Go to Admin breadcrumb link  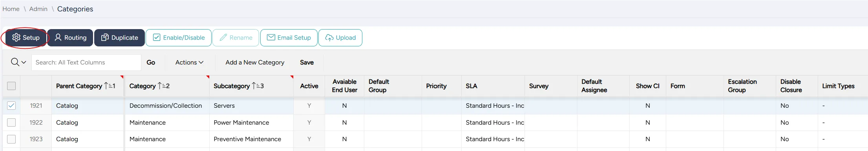(x=38, y=9)
